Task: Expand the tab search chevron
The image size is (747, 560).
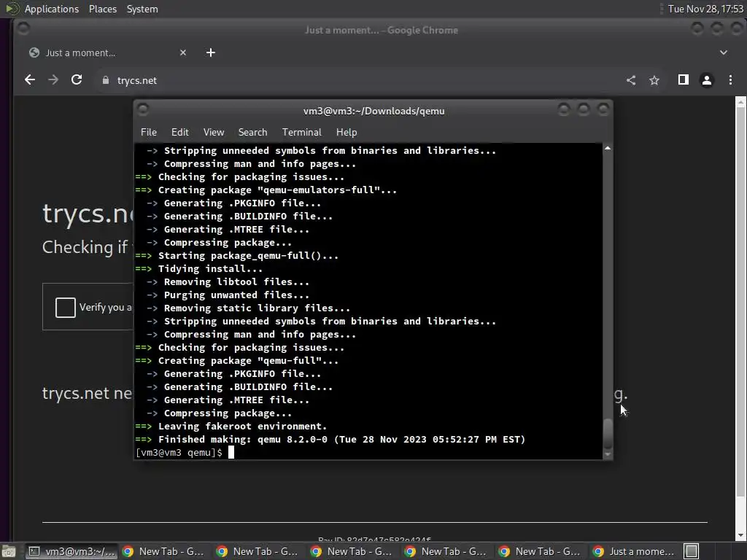Action: pos(723,52)
